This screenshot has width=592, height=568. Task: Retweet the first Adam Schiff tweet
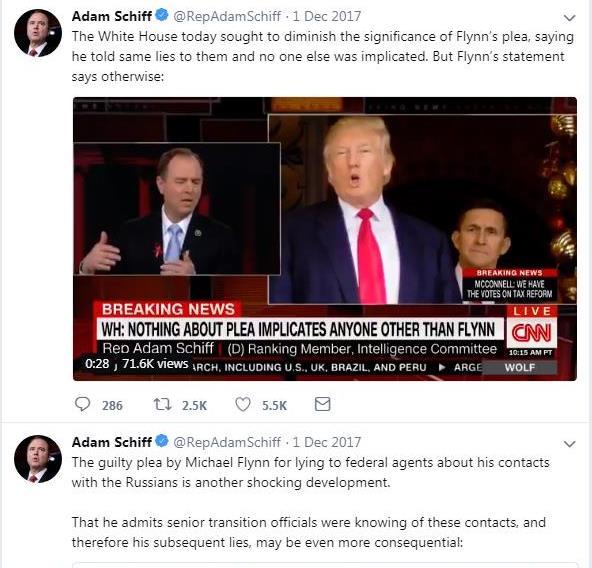(162, 404)
